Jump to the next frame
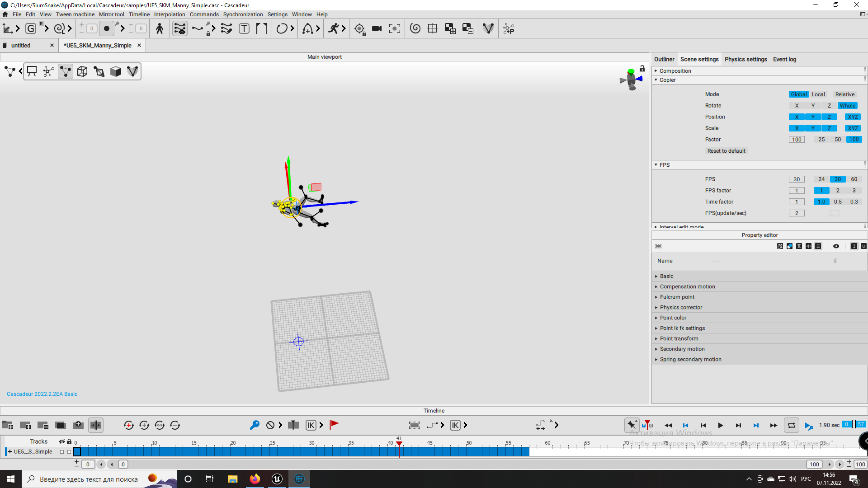Viewport: 868px width, 488px height. pos(738,425)
